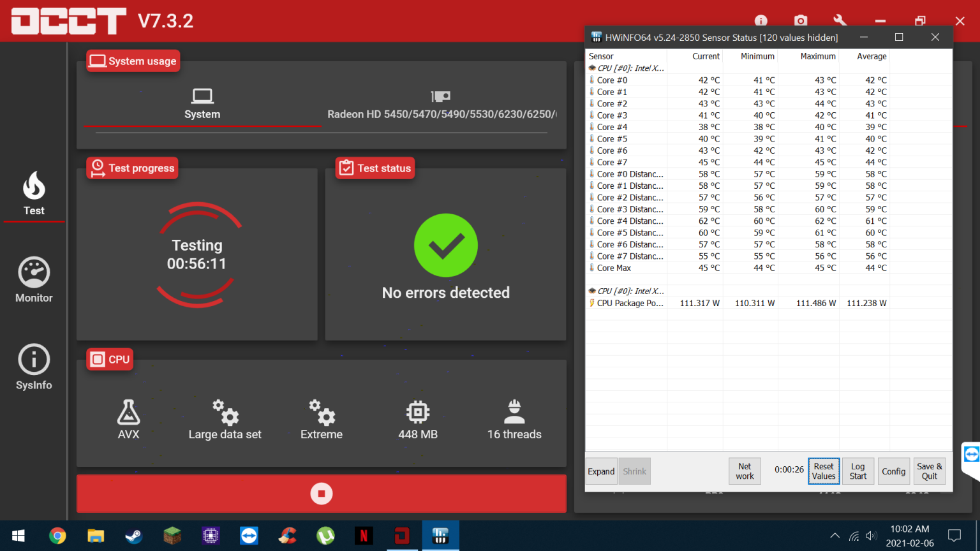The height and width of the screenshot is (551, 980).
Task: Click the AVX instruction set option
Action: pos(128,420)
